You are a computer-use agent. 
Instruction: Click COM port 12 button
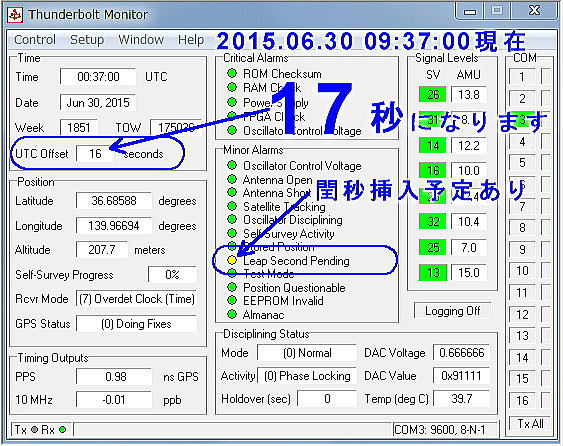click(522, 315)
